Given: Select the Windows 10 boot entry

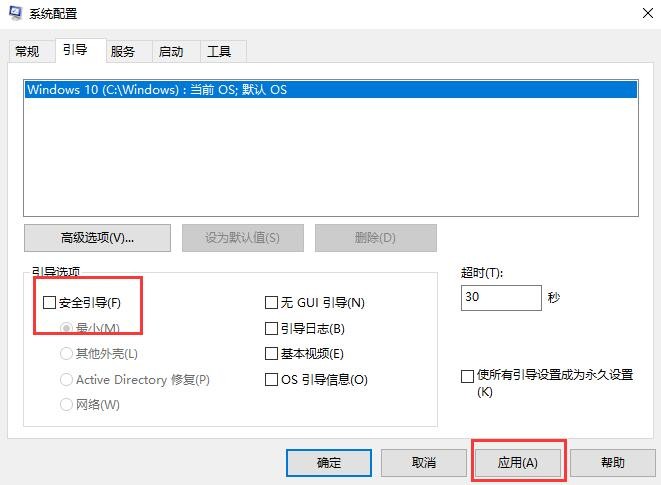Looking at the screenshot, I should (x=156, y=89).
